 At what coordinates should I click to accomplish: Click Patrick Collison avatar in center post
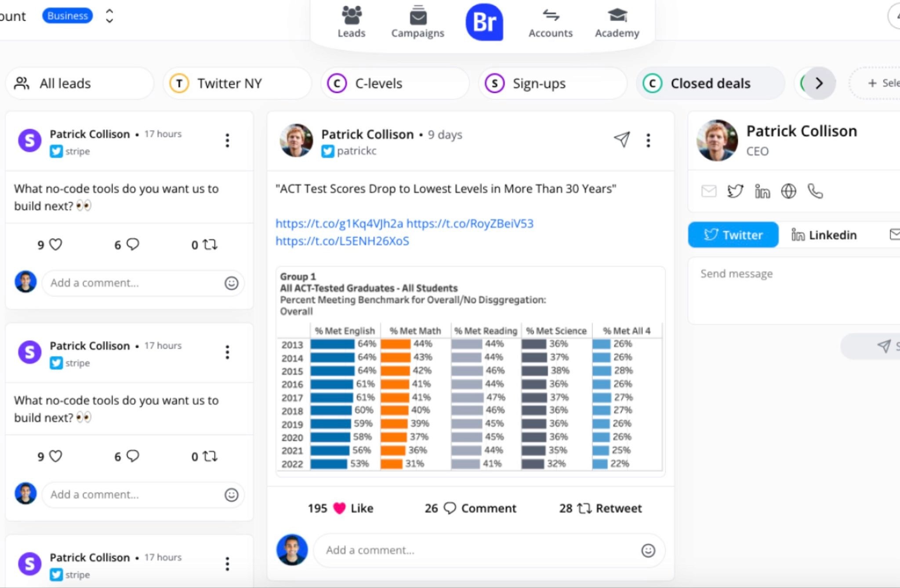click(296, 140)
